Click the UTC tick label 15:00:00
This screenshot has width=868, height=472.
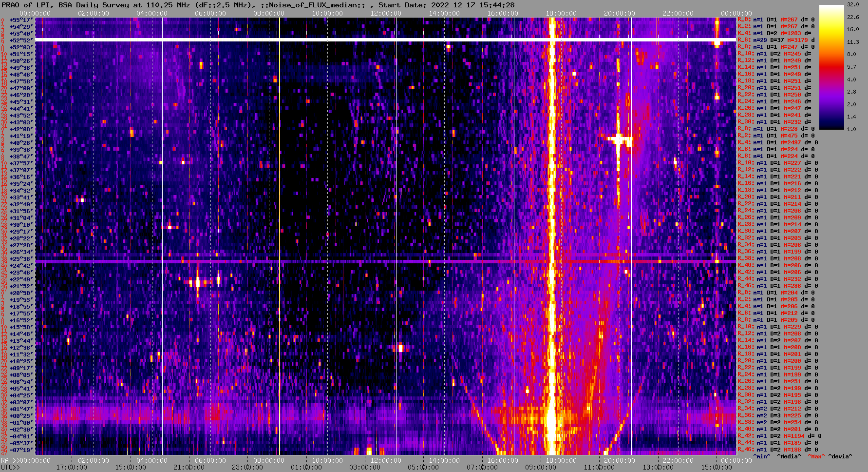716,467
